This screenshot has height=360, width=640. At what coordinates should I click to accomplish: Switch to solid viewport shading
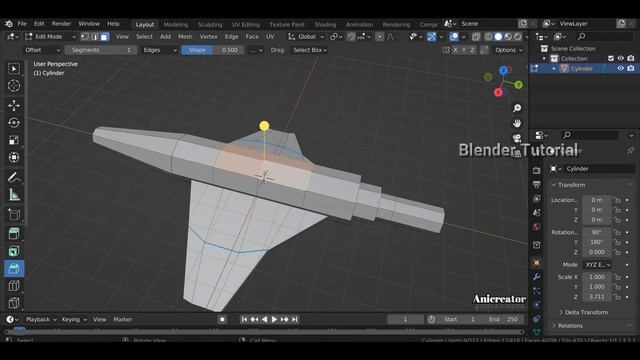(498, 37)
